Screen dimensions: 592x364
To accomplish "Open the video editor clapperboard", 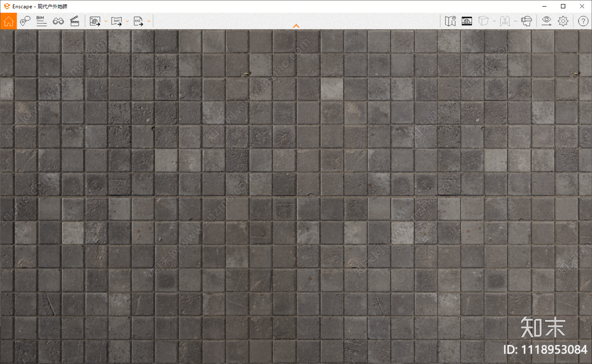I will tap(75, 21).
